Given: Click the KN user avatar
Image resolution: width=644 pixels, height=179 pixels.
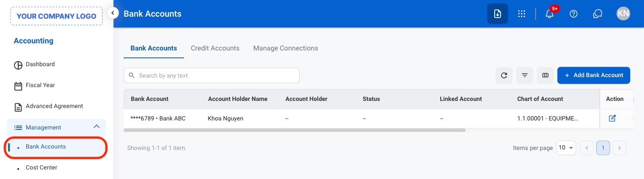Looking at the screenshot, I should click(623, 14).
